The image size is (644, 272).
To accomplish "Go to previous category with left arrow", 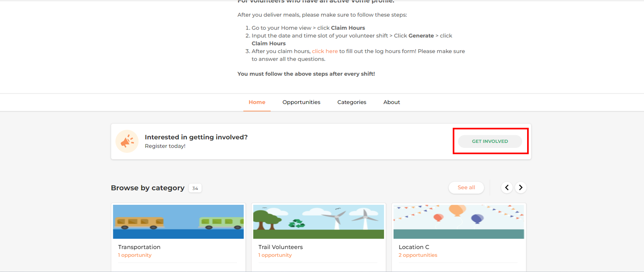I will tap(507, 187).
